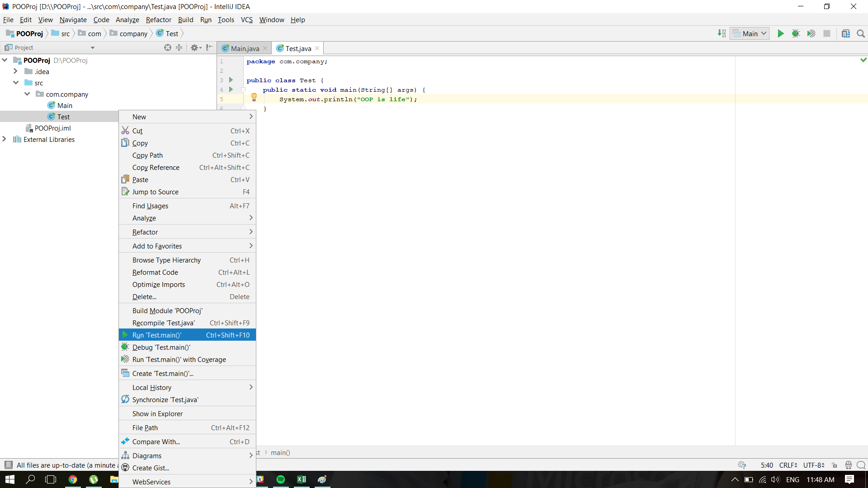Open Chrome from the taskbar
The height and width of the screenshot is (488, 868).
click(x=73, y=479)
